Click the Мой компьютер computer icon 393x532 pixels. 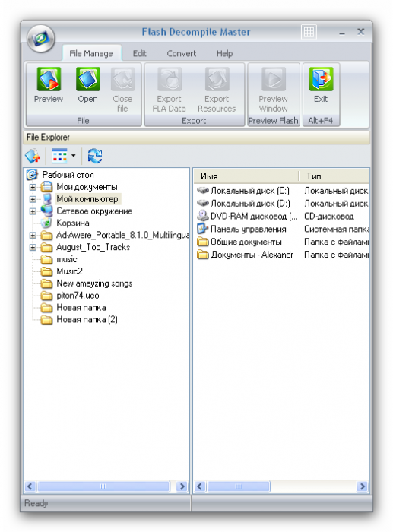coord(46,199)
